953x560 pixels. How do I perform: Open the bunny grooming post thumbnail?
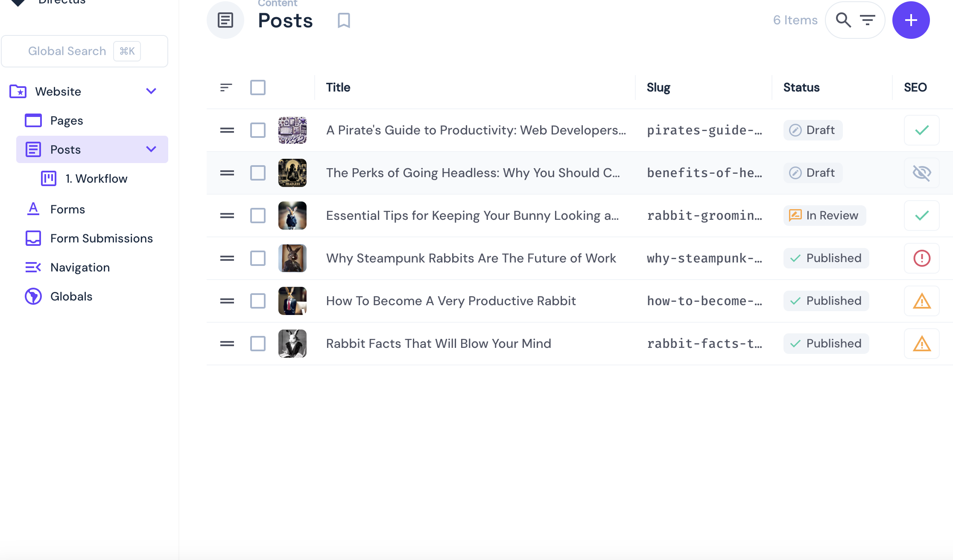[292, 216]
